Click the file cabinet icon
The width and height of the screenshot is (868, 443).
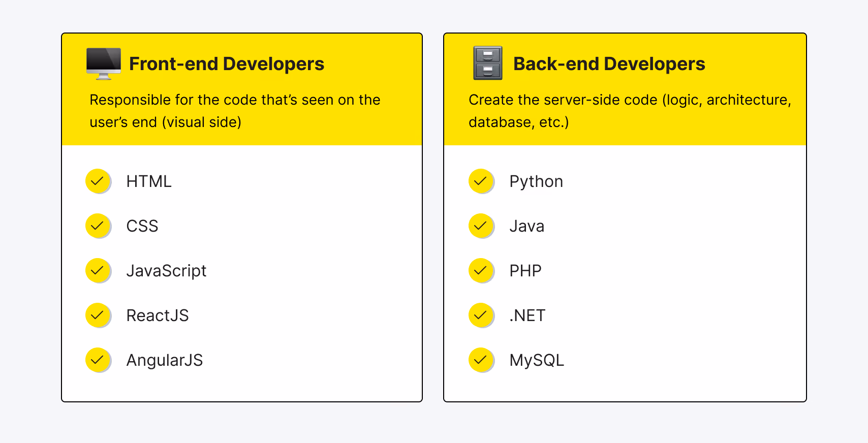click(488, 63)
